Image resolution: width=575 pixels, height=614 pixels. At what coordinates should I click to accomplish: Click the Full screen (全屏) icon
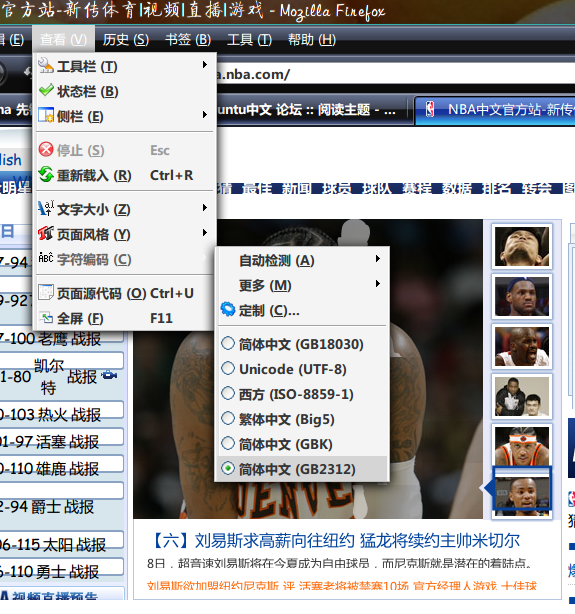[47, 318]
